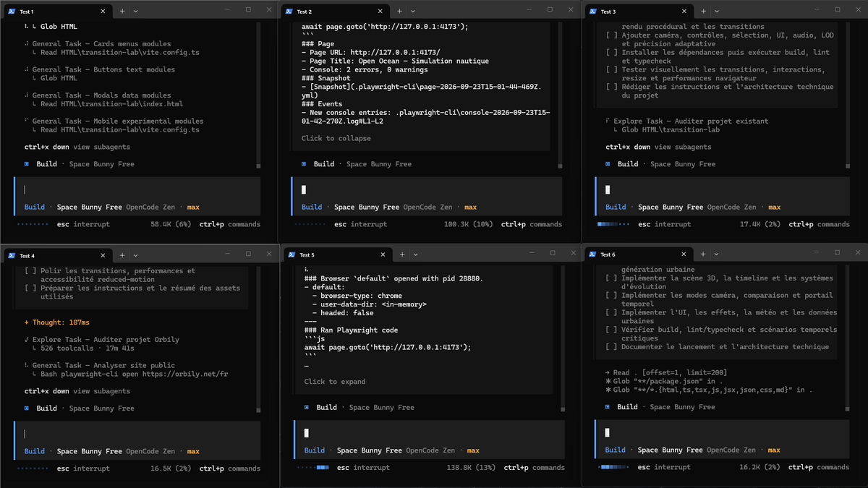Viewport: 868px width, 488px height.
Task: Click the PowerShell icon on Test 2 tab
Action: pyautogui.click(x=289, y=12)
